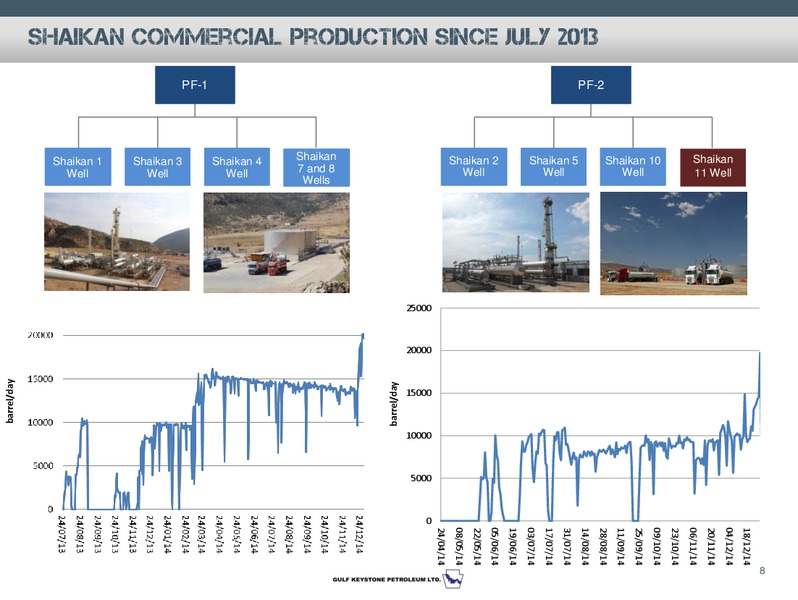Image resolution: width=798 pixels, height=600 pixels.
Task: Click the 24/03/14 date on left chart
Action: (202, 534)
